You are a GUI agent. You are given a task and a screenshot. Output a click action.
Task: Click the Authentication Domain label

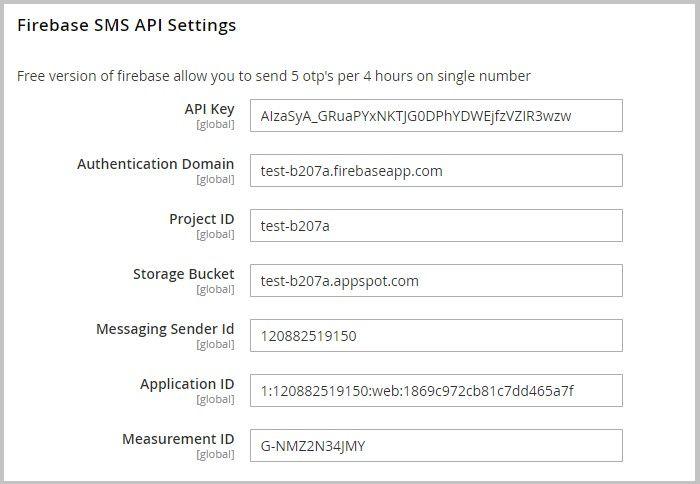(156, 164)
